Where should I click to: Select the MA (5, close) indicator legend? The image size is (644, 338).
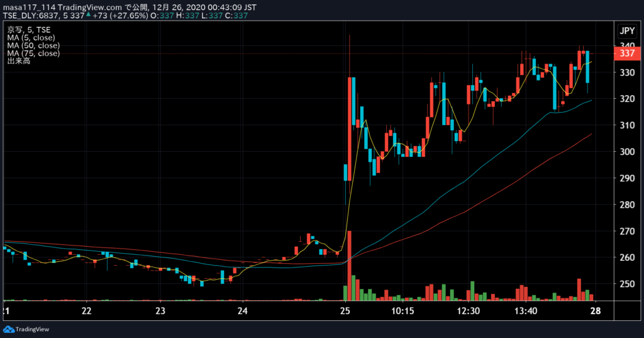click(x=31, y=38)
